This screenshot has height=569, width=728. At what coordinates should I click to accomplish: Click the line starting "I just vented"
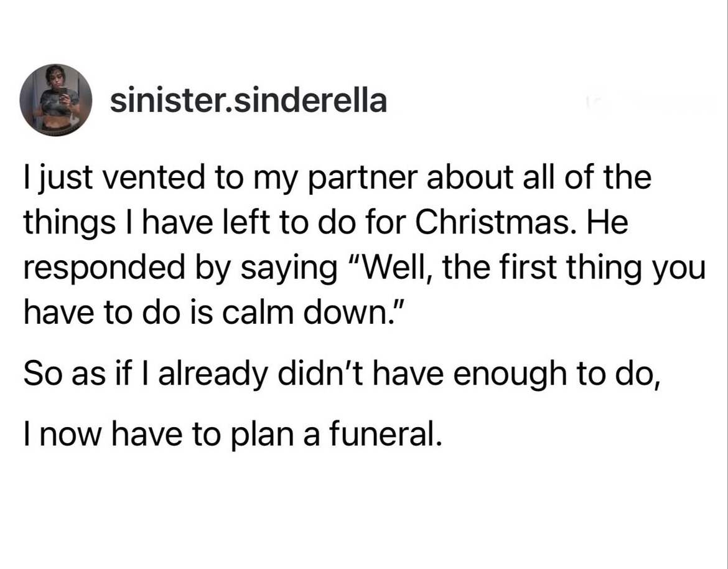pos(337,179)
